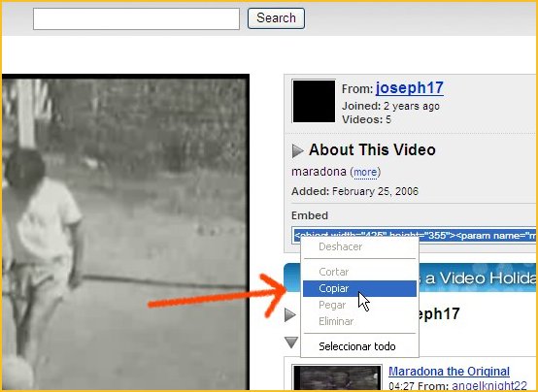Open Maradona the Original video link
Image resolution: width=538 pixels, height=392 pixels.
click(x=449, y=371)
